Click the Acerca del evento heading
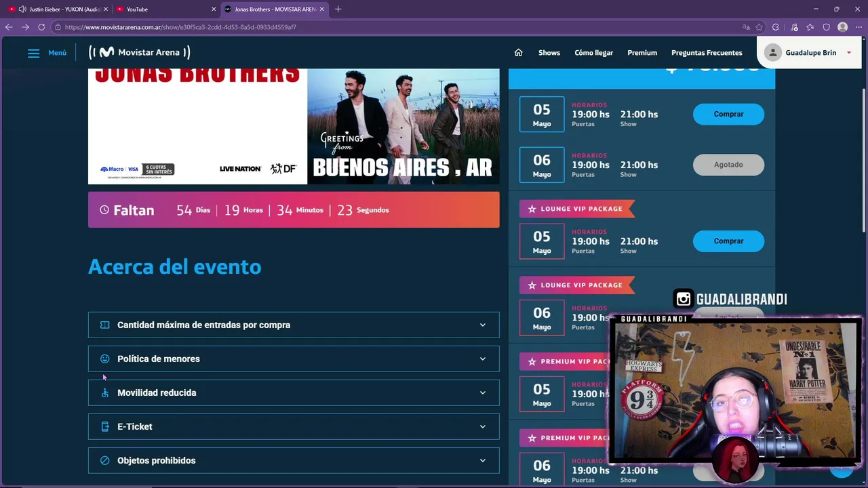 click(174, 266)
